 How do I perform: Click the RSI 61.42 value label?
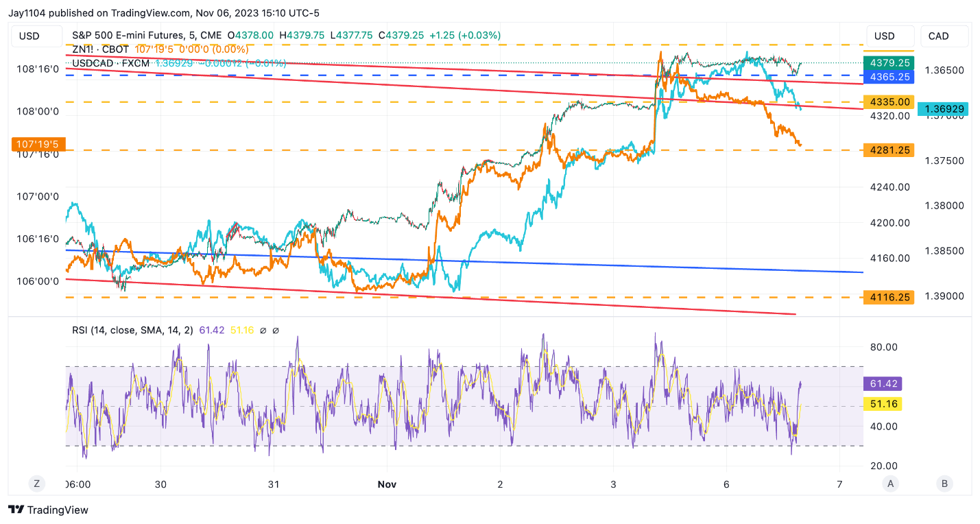click(x=881, y=383)
